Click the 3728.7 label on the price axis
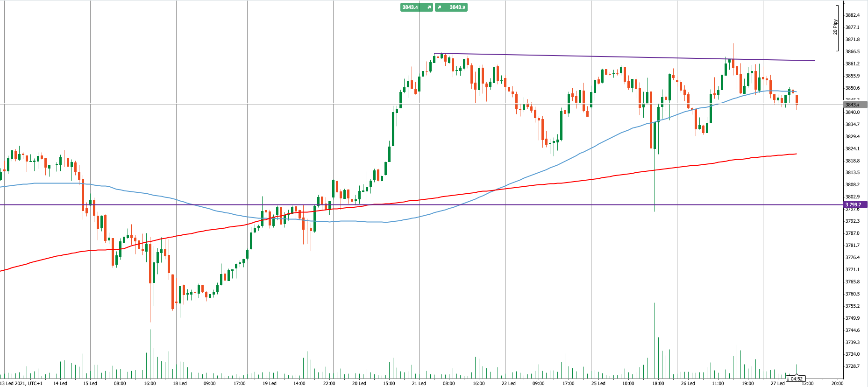 pyautogui.click(x=853, y=366)
